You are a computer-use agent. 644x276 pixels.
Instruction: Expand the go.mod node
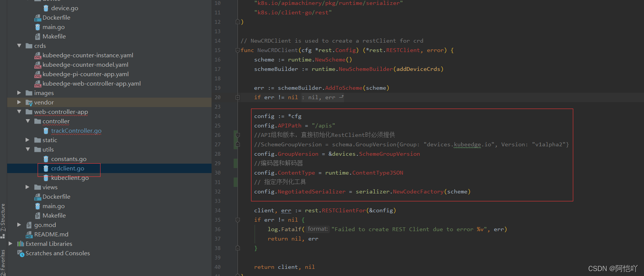[19, 225]
